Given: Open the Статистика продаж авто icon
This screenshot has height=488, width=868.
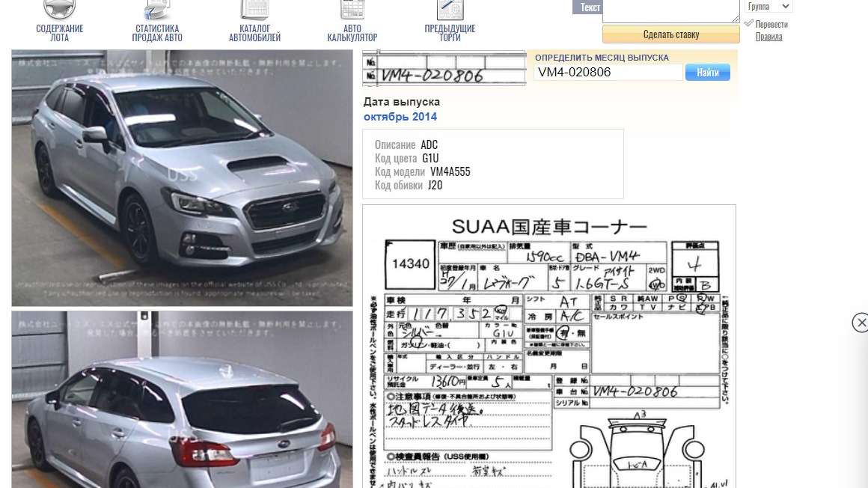Looking at the screenshot, I should pos(157,10).
